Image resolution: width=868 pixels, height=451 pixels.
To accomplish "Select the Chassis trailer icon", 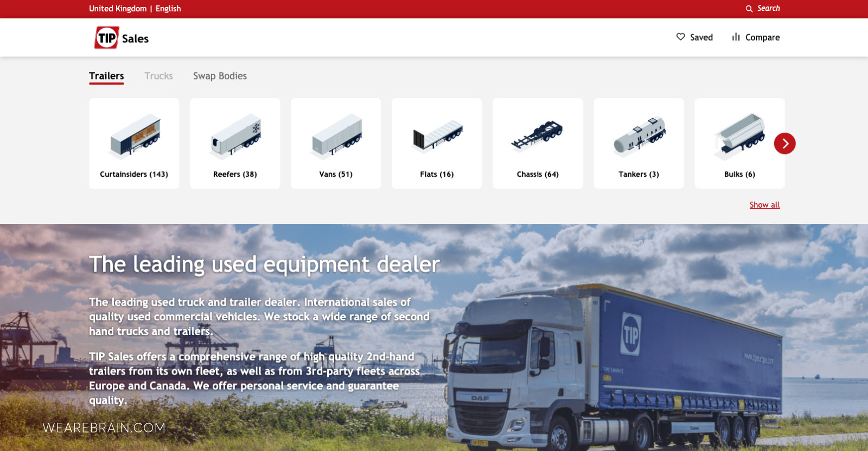I will coord(538,136).
